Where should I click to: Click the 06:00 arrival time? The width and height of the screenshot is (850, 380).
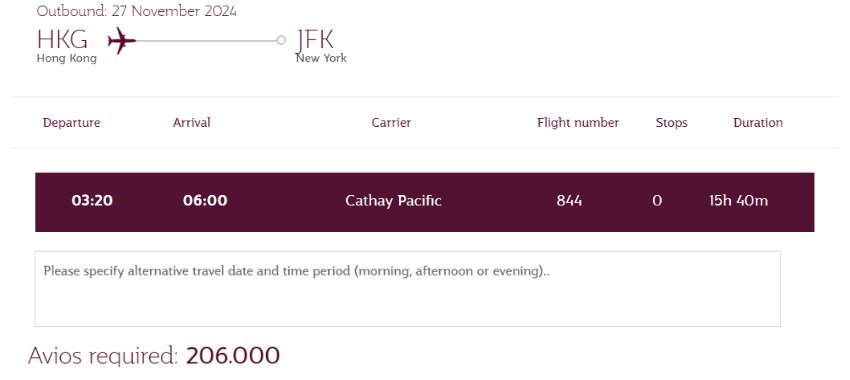coord(205,201)
